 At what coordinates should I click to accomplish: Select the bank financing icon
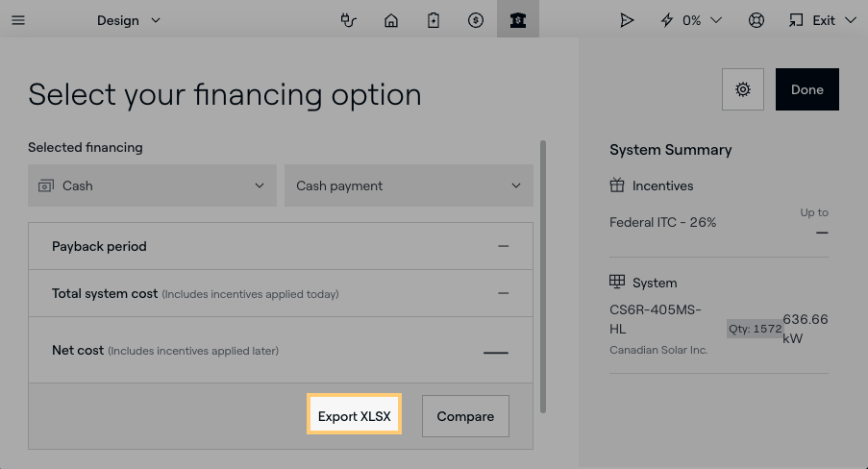(x=518, y=20)
